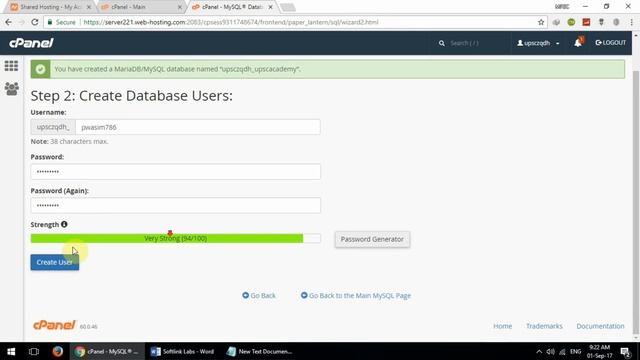Open a new browser tab
The height and width of the screenshot is (360, 640).
pos(288,7)
